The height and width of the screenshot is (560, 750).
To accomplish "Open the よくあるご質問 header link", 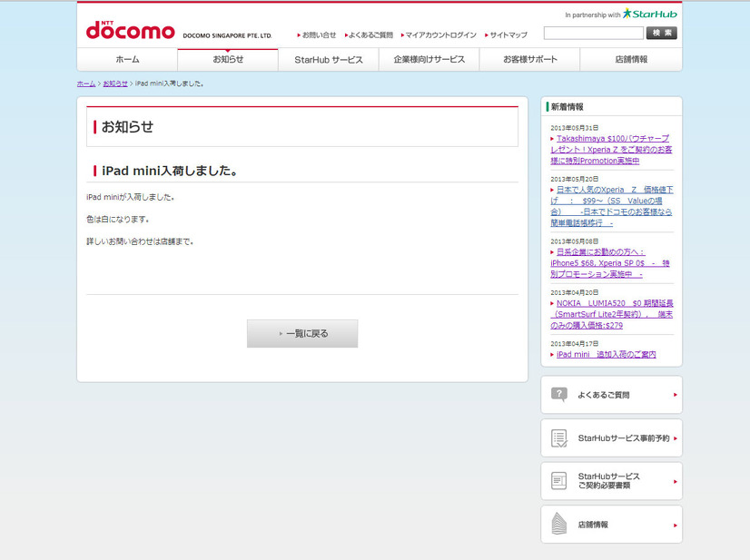I will click(x=369, y=34).
